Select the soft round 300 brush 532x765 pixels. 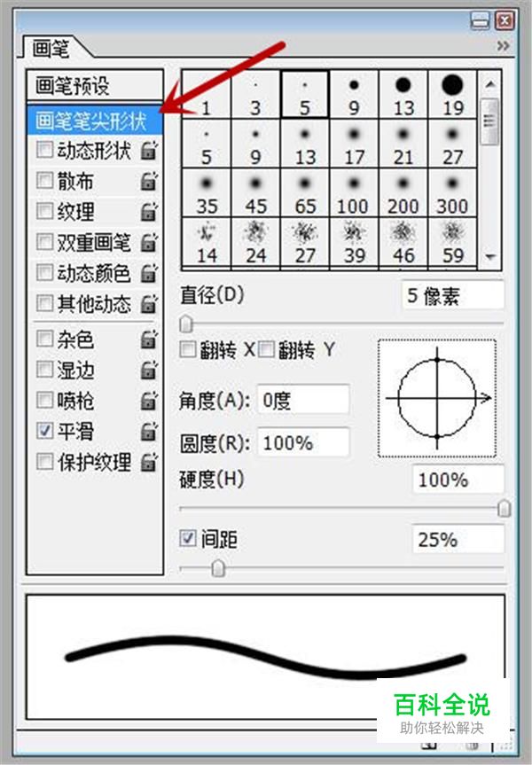[x=452, y=193]
